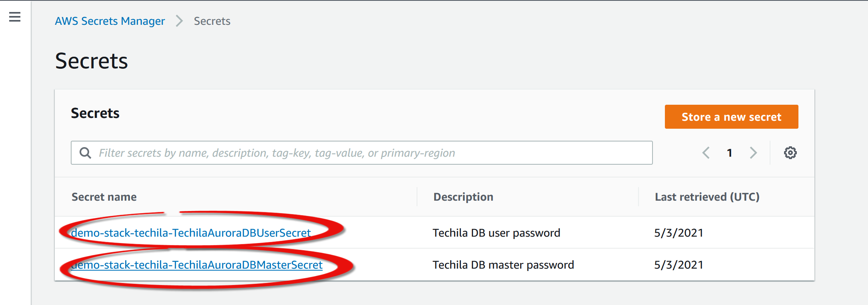Click the Secrets breadcrumb item
The width and height of the screenshot is (868, 305).
click(x=212, y=21)
